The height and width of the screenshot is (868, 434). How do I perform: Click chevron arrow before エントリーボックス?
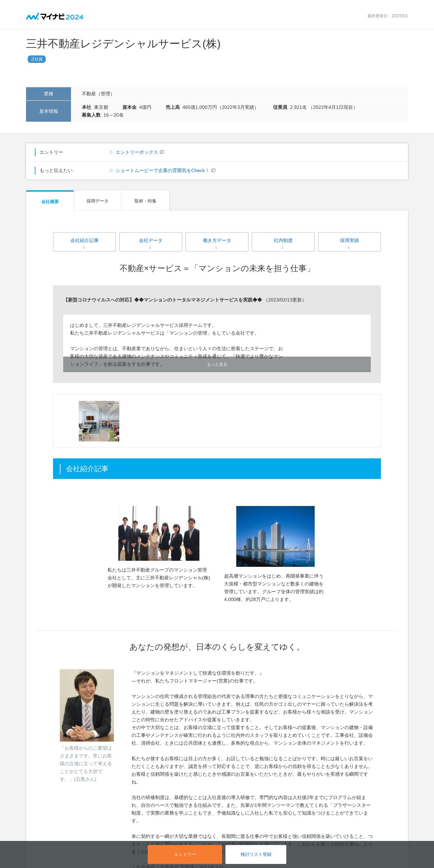coord(111,152)
